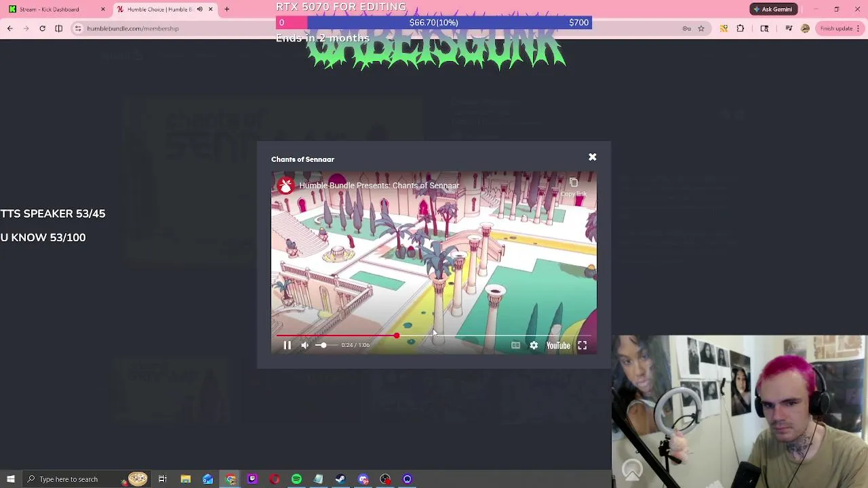Open Task View in the taskbar

pyautogui.click(x=163, y=479)
